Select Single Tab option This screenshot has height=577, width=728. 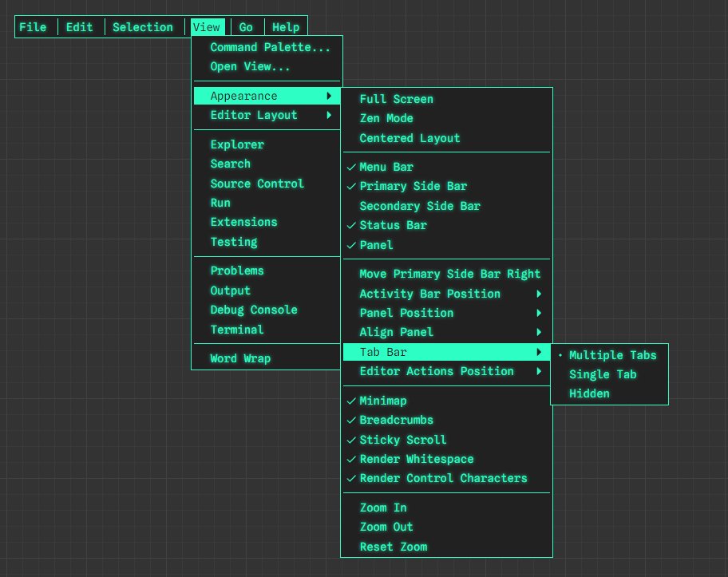click(609, 374)
